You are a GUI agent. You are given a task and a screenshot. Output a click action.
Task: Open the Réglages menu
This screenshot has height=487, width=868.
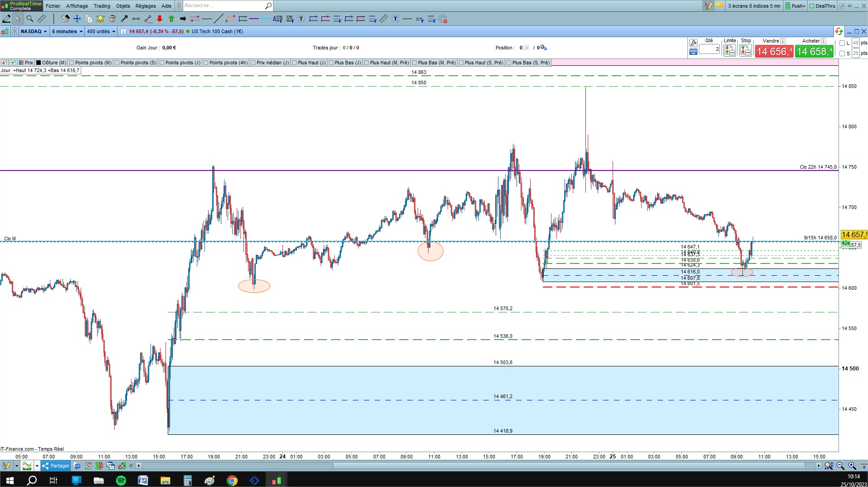(x=146, y=6)
